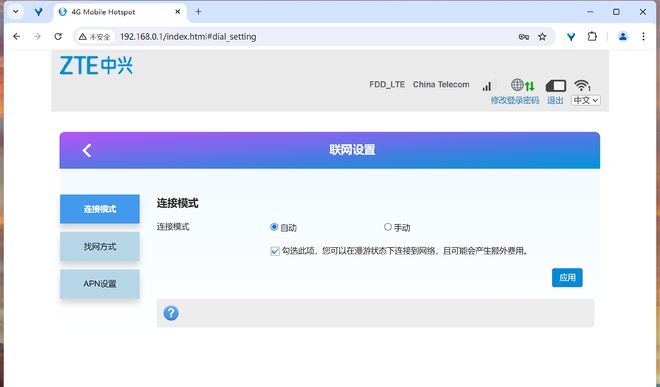Click the blue Y extension icon in toolbar
Viewport: 660px width, 387px height.
571,37
